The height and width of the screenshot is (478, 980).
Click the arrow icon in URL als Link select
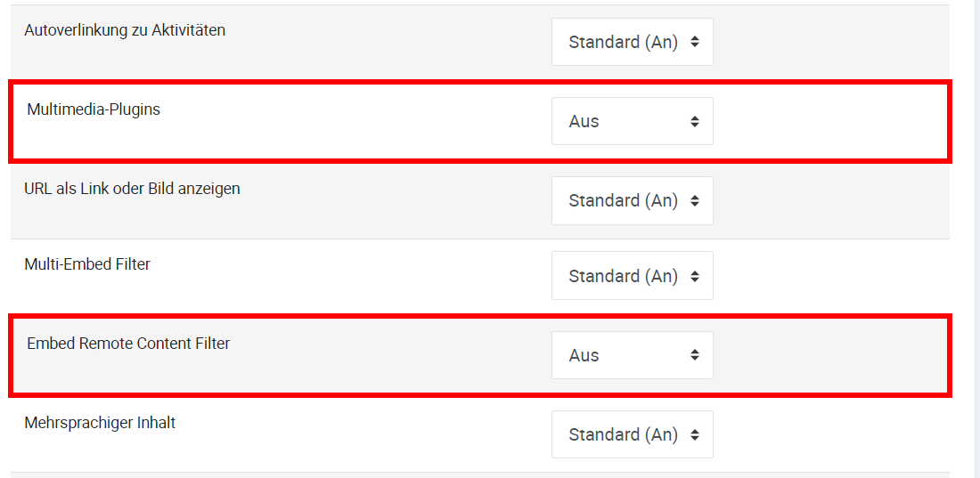[695, 200]
